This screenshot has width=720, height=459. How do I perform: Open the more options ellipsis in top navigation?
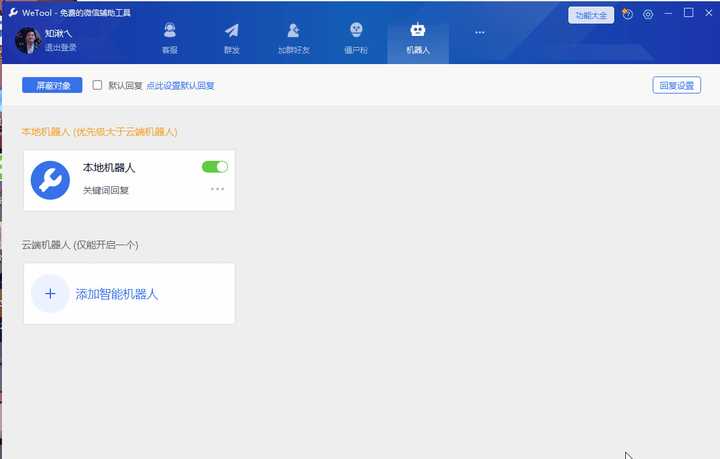480,33
